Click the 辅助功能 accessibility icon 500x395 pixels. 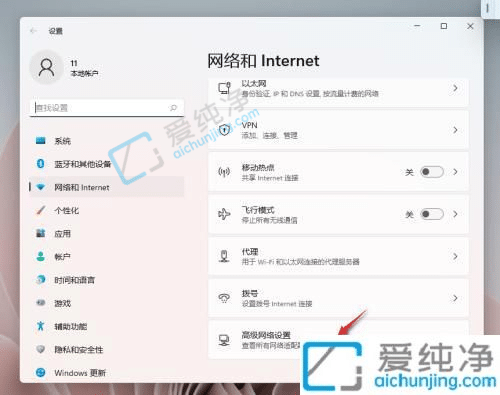41,326
